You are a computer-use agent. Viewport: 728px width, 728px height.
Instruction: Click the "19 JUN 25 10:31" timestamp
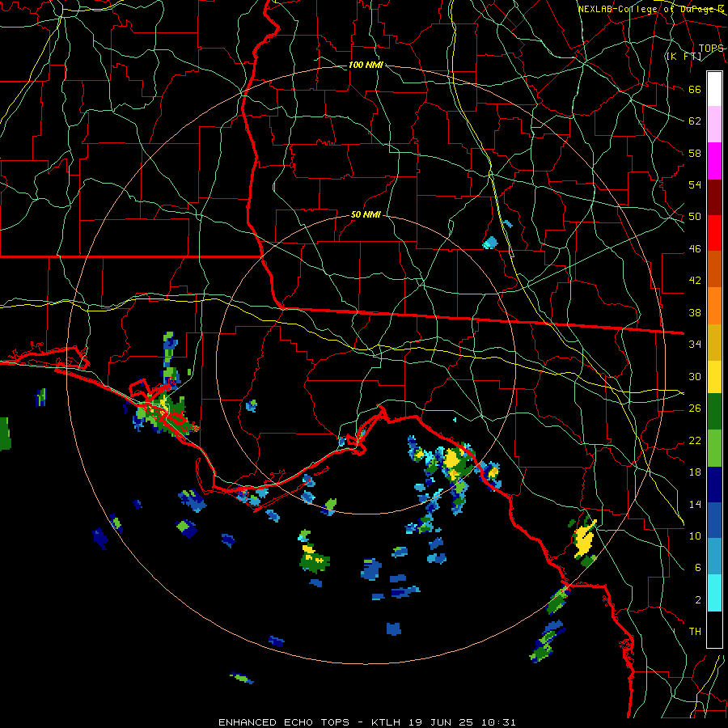462,722
